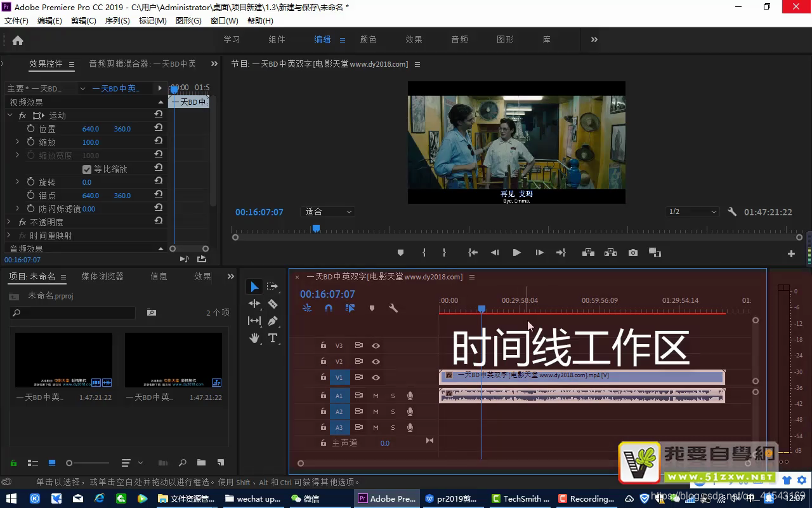
Task: Step forward one frame in program monitor
Action: tap(539, 253)
